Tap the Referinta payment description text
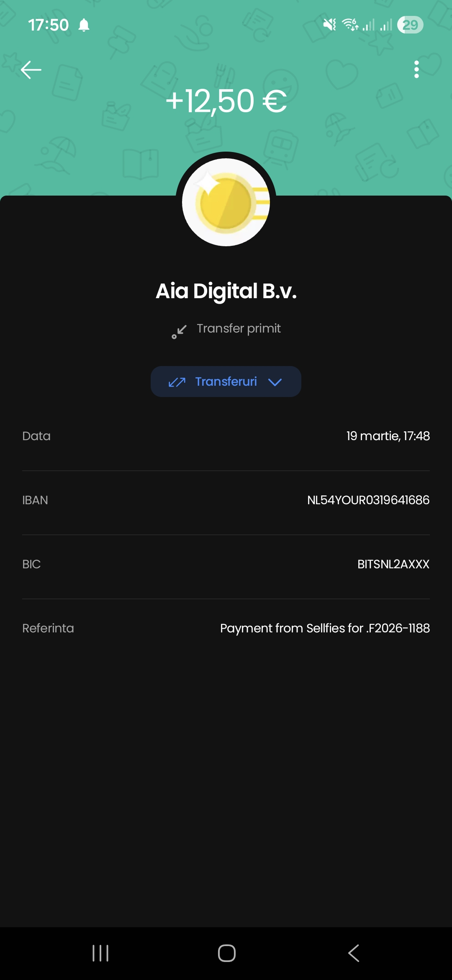Image resolution: width=452 pixels, height=980 pixels. pos(325,628)
